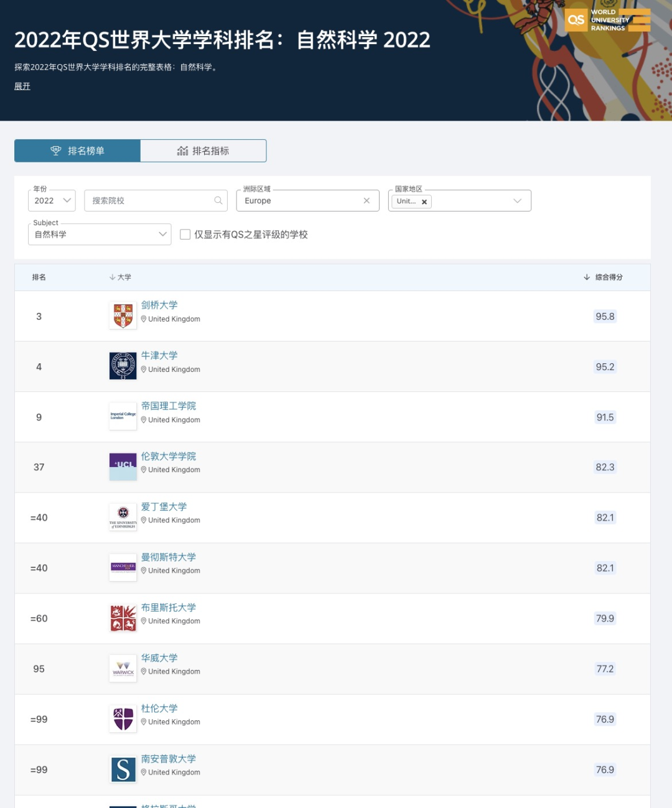Click the 综合得分 column header text
The height and width of the screenshot is (808, 672).
pyautogui.click(x=609, y=277)
